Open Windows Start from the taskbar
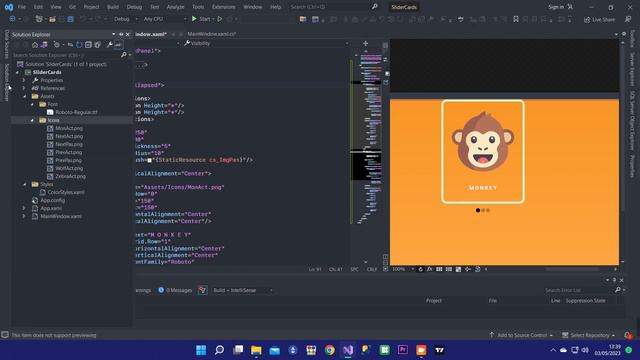 201,350
